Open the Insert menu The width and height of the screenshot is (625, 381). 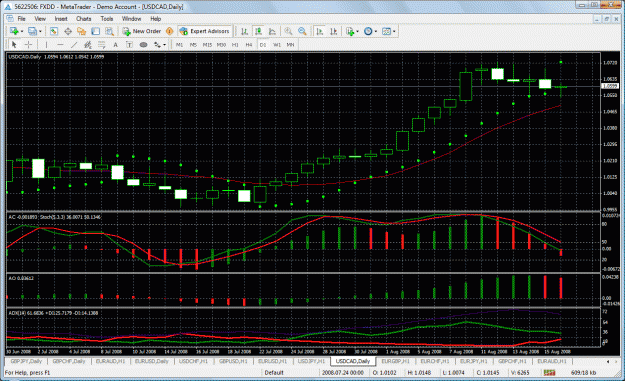tap(61, 19)
